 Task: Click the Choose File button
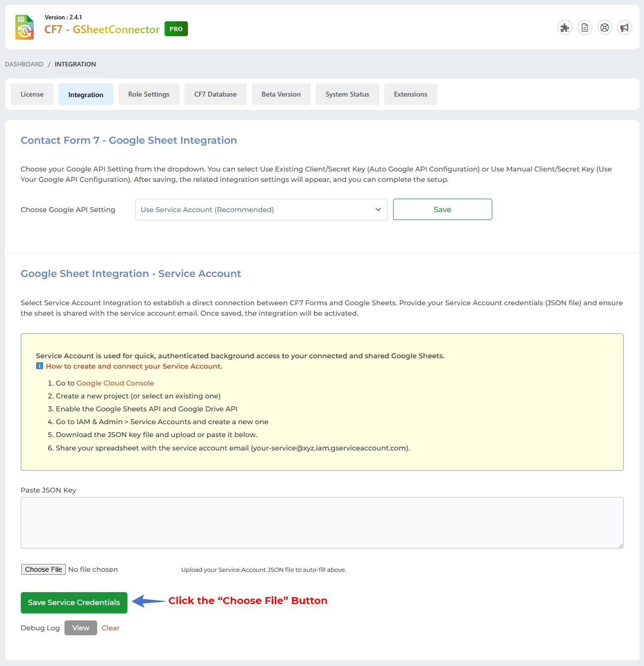[x=43, y=569]
